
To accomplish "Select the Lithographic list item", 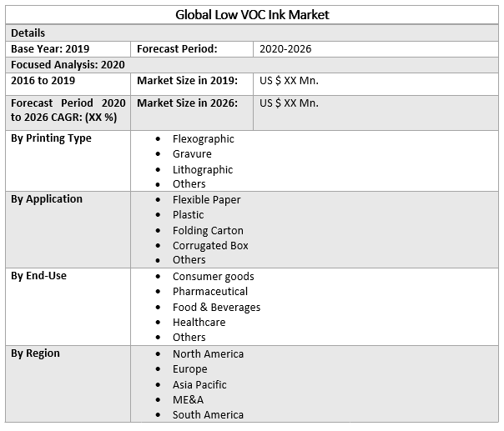I will (x=203, y=169).
